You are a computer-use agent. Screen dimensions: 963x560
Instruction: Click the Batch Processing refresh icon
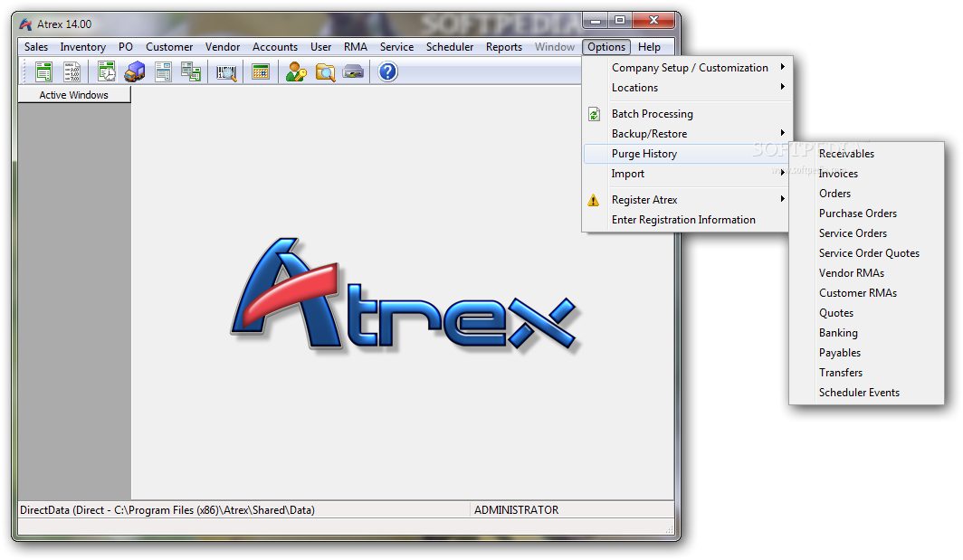click(594, 114)
